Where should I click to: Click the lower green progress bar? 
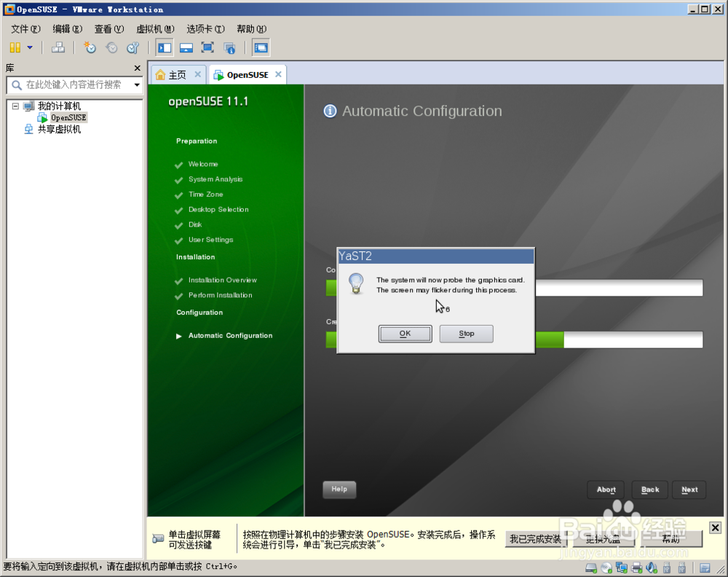click(x=514, y=339)
